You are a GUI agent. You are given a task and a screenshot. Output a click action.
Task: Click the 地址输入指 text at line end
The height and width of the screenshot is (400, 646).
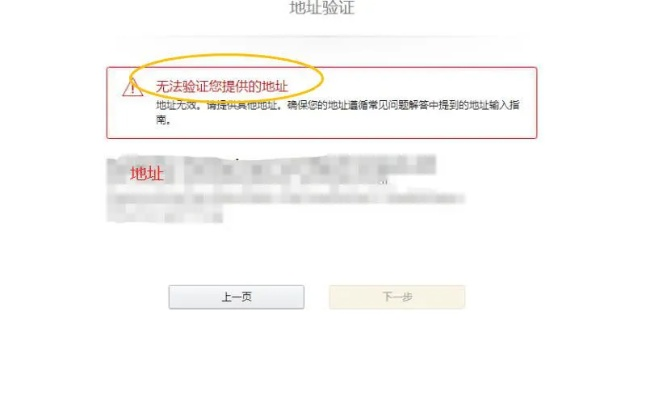(x=494, y=105)
